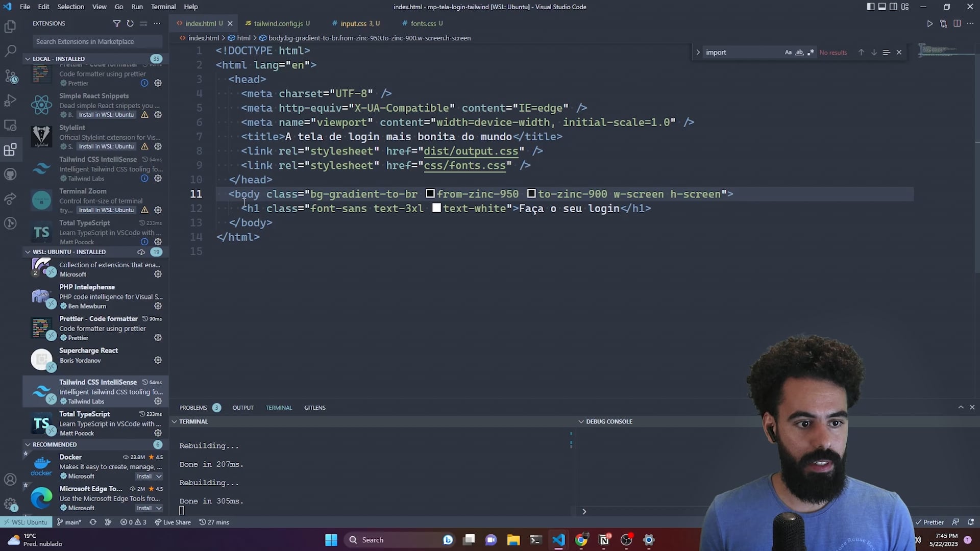980x551 pixels.
Task: Open Google Chrome from the taskbar
Action: [581, 540]
